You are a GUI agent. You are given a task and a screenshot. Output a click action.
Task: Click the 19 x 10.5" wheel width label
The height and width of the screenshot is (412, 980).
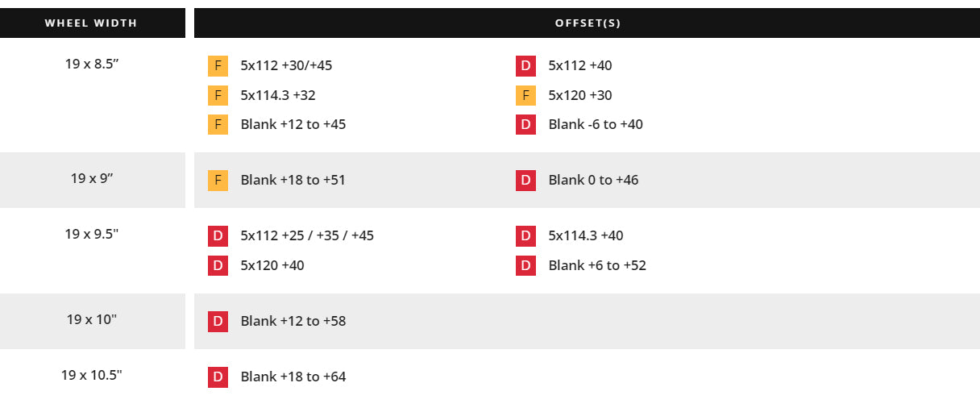click(x=92, y=375)
